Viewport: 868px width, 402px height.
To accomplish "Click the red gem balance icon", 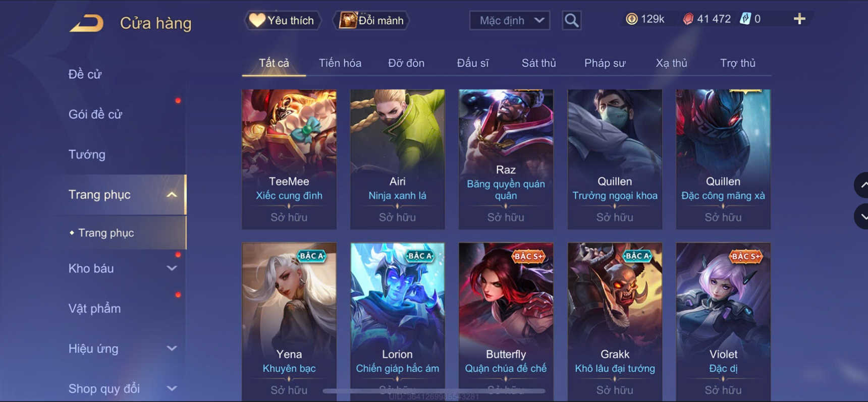I will click(x=688, y=19).
